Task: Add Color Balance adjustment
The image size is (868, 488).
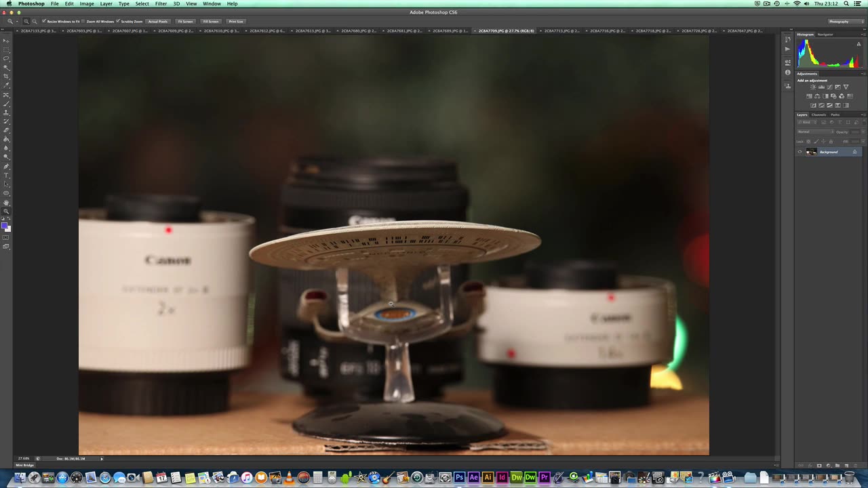Action: (817, 96)
